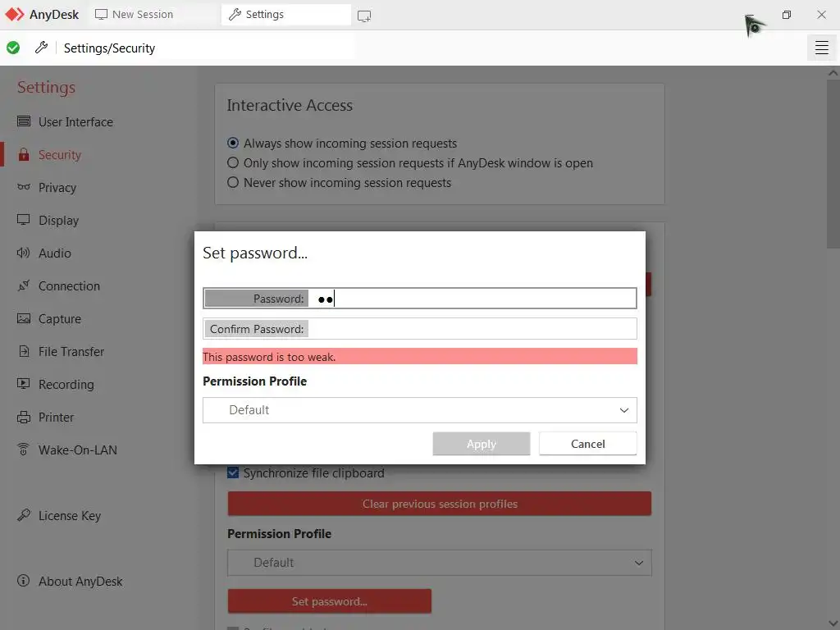Image resolution: width=840 pixels, height=630 pixels.
Task: Open Wake-On-LAN settings section
Action: coord(78,450)
